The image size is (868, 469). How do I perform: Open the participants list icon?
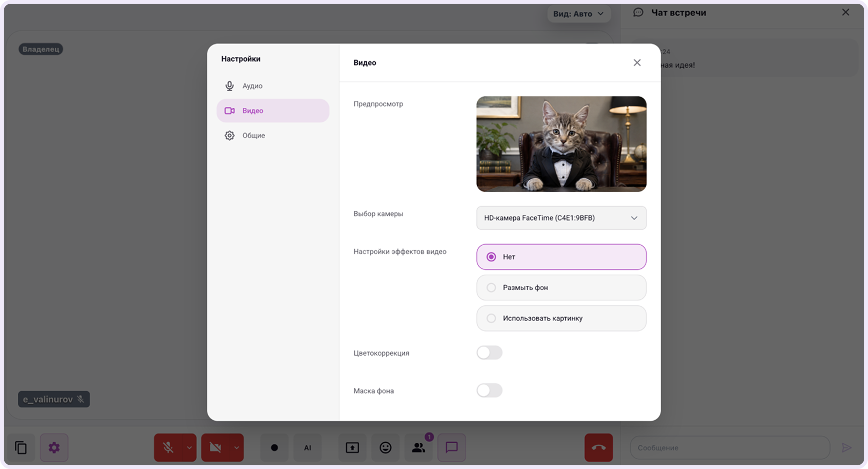[419, 448]
